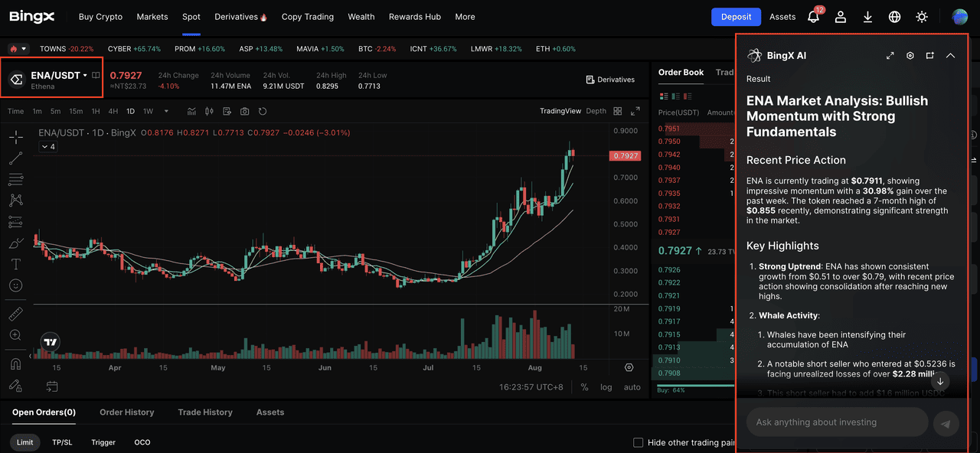Open the go-to-date calendar icon
The width and height of the screenshot is (980, 453).
coord(52,386)
